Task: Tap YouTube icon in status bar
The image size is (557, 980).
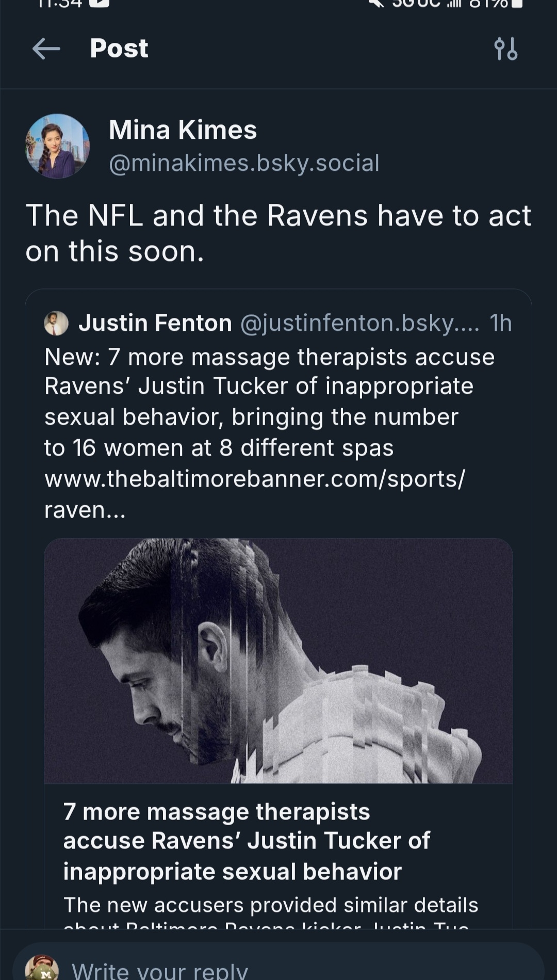Action: click(99, 3)
